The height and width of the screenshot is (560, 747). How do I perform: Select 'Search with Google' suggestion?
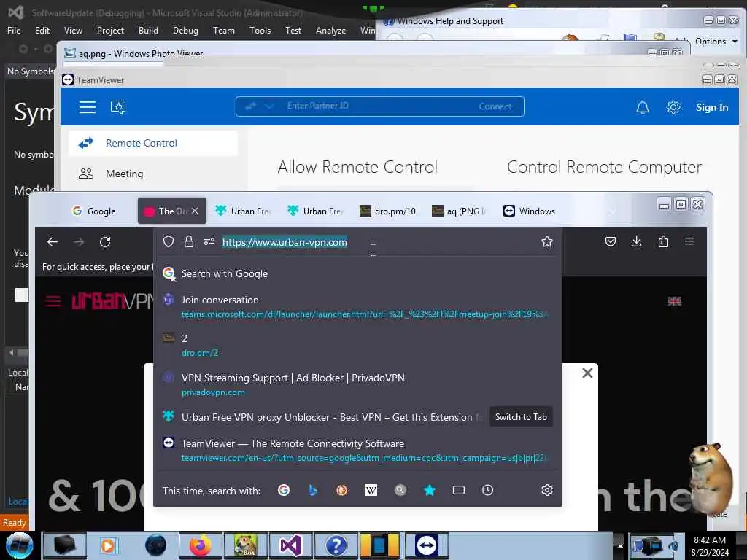coord(357,274)
